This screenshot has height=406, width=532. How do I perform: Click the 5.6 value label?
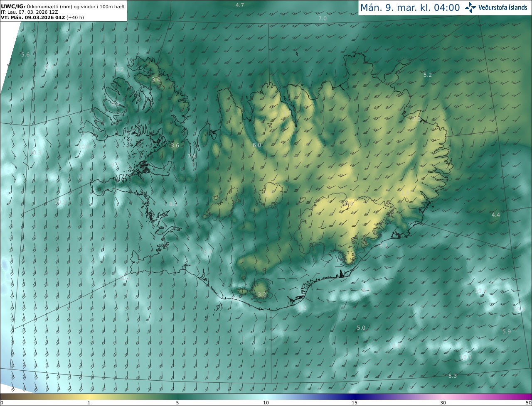[x=25, y=54]
